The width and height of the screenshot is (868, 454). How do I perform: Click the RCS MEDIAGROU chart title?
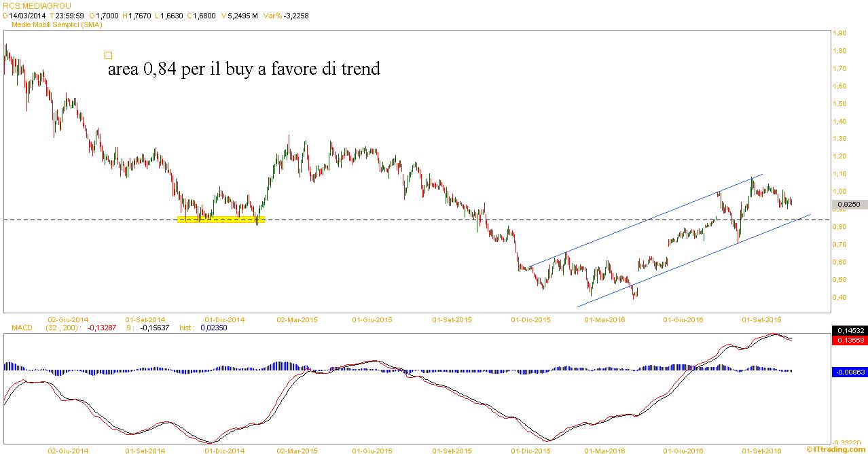pos(37,6)
